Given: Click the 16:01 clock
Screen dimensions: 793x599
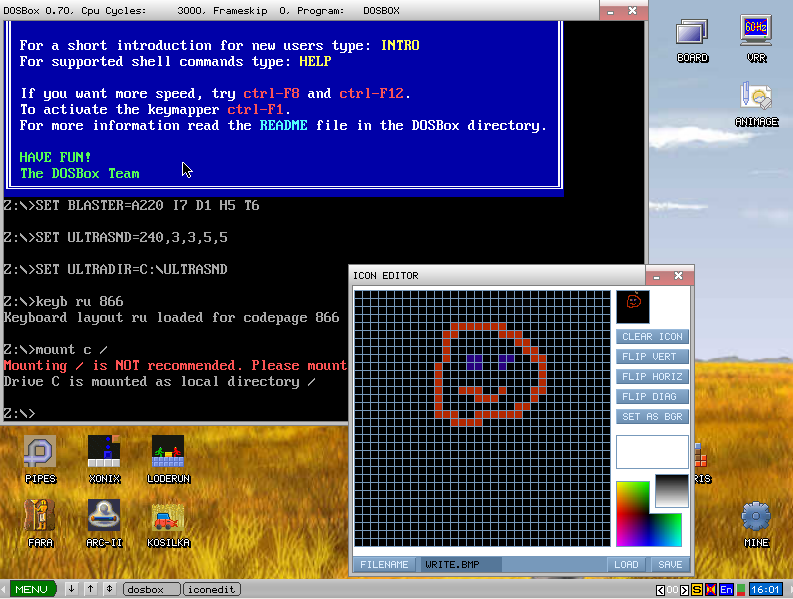Looking at the screenshot, I should [x=765, y=589].
